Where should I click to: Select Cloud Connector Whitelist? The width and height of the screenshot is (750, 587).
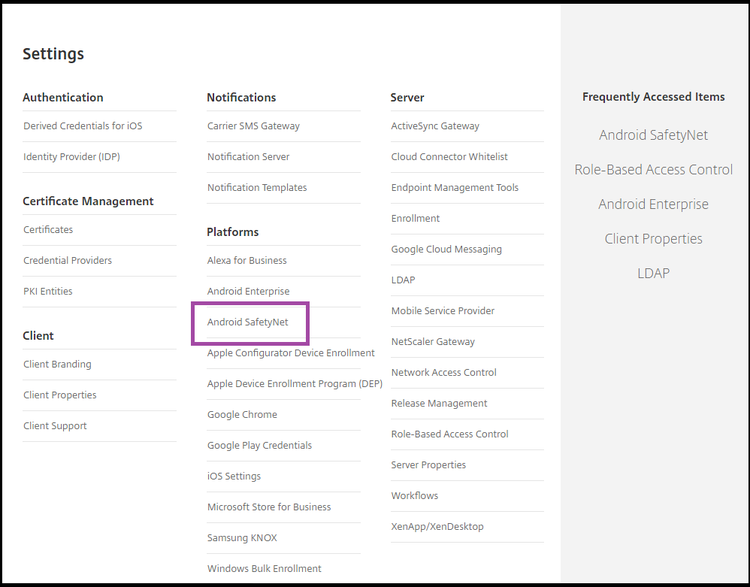(x=449, y=156)
